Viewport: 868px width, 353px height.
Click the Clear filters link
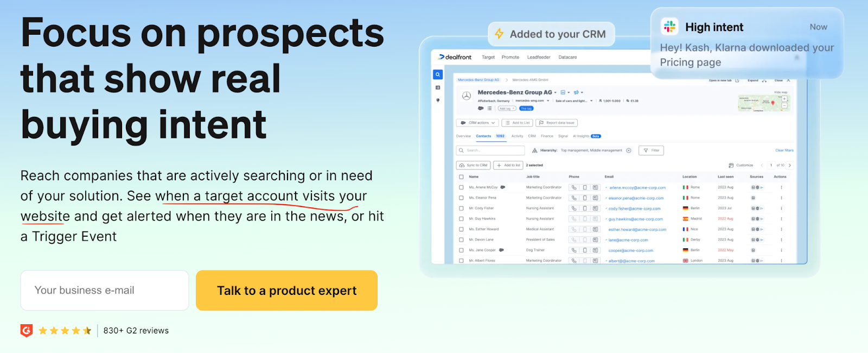click(x=784, y=150)
